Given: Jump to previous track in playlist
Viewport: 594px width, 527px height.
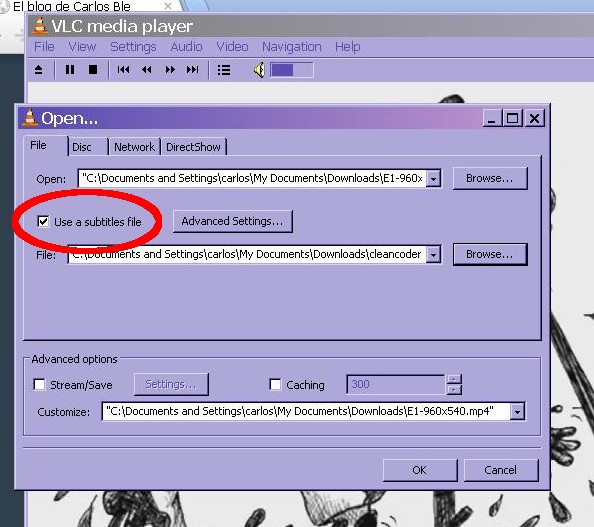Looking at the screenshot, I should tap(123, 70).
